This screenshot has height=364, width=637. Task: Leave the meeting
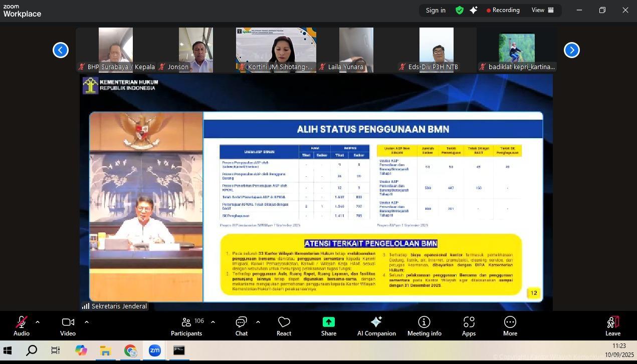[612, 326]
